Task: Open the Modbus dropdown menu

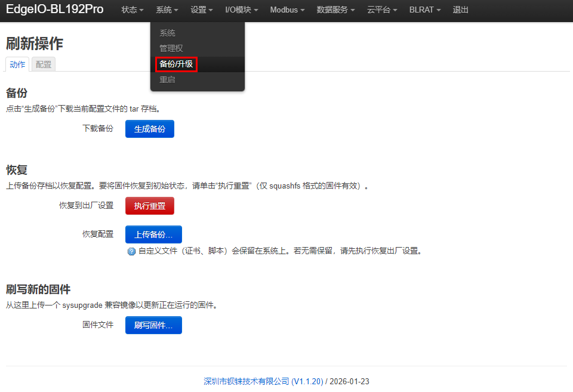Action: click(287, 10)
